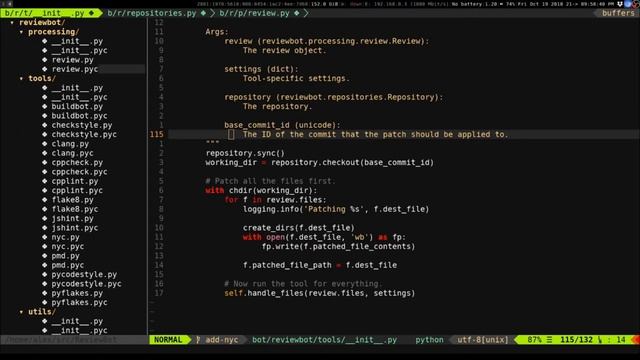
Task: Click the modified diamond marker on b/r/p/review.py tab
Action: click(297, 13)
